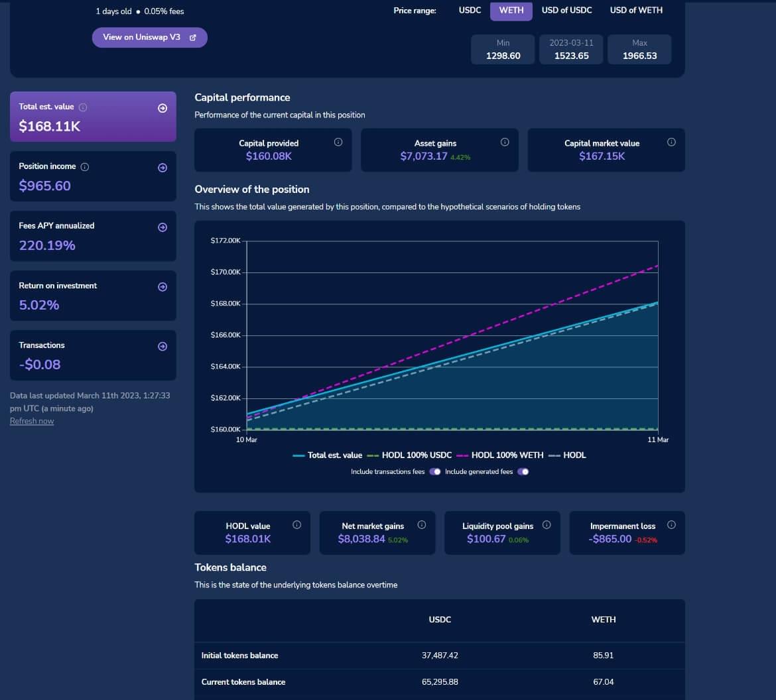
Task: Show info icon for Capital provided
Action: [338, 142]
